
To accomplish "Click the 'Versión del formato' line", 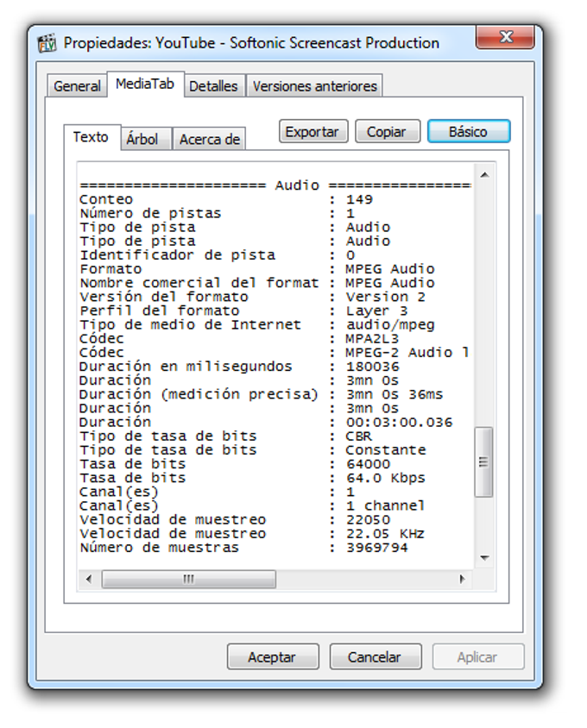I will click(x=252, y=297).
